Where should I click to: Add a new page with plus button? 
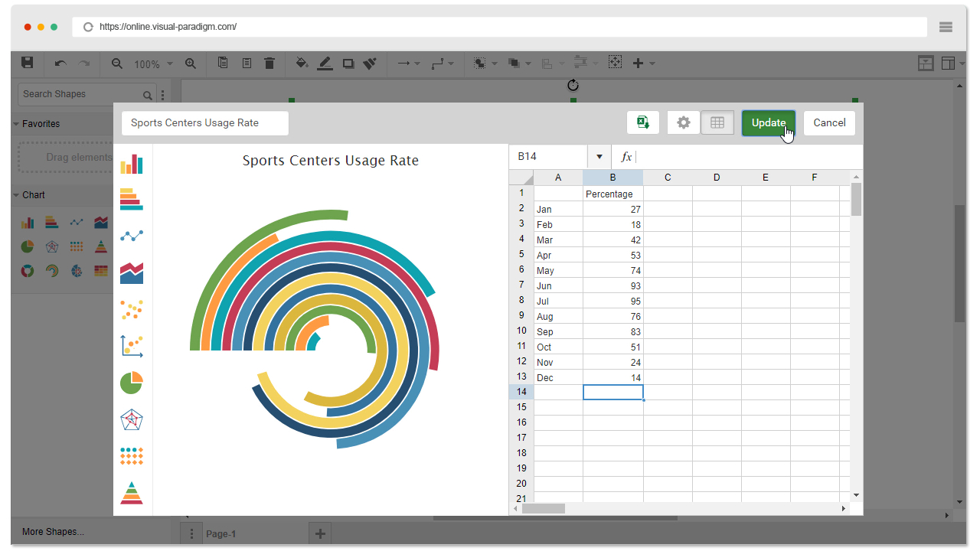pyautogui.click(x=321, y=534)
